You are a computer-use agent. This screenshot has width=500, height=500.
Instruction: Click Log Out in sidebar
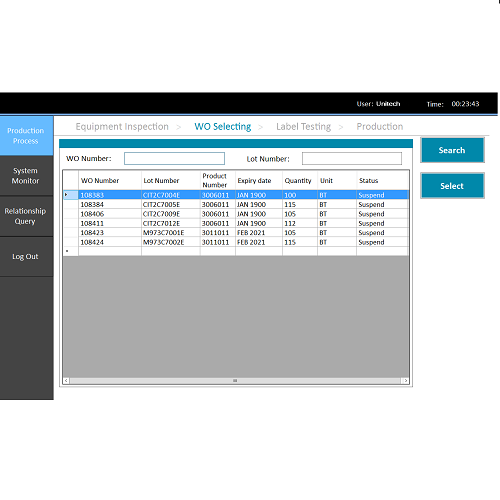tap(26, 257)
